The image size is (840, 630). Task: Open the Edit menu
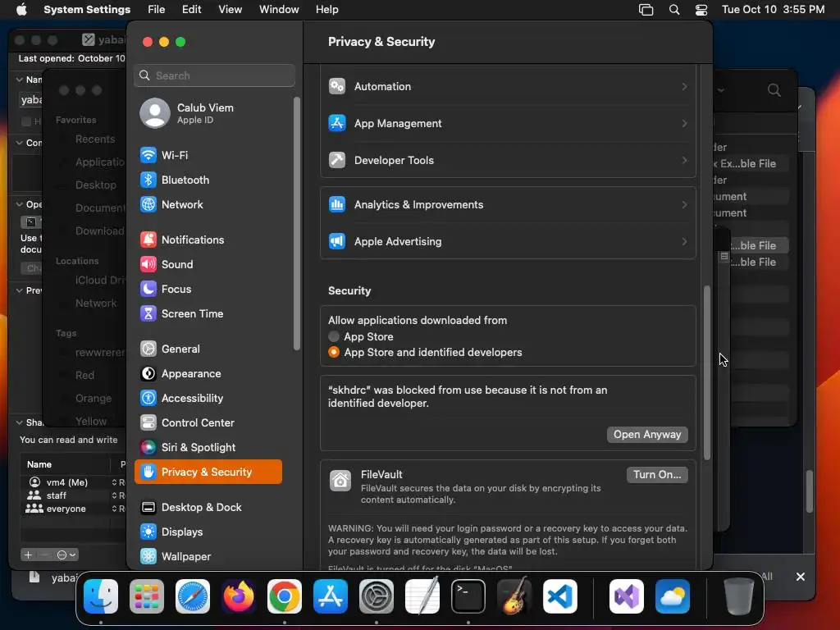(x=191, y=10)
